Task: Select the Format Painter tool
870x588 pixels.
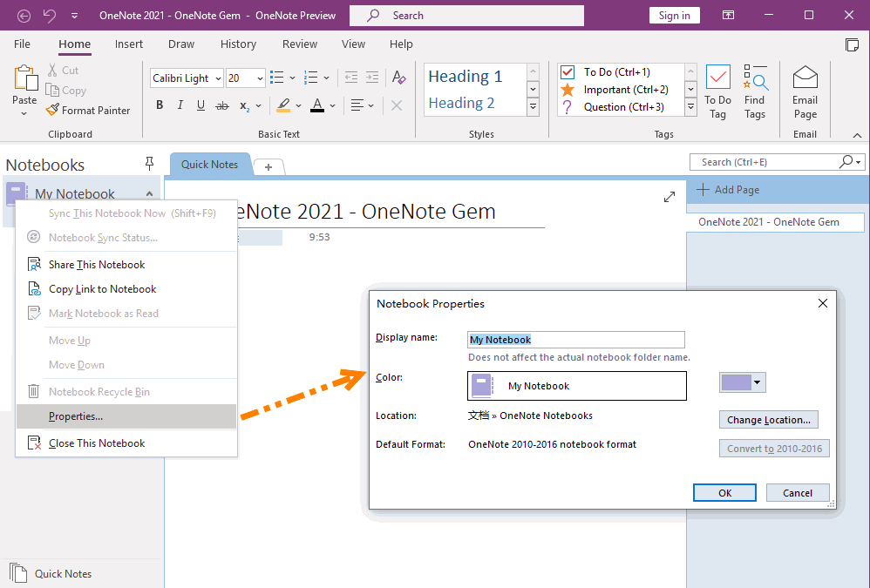Action: [x=88, y=110]
